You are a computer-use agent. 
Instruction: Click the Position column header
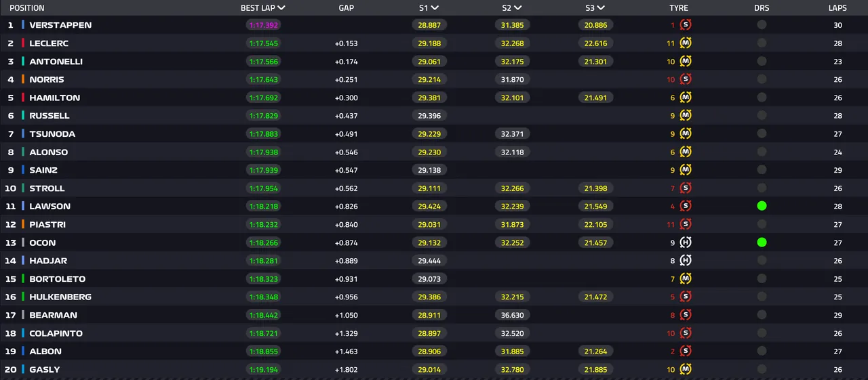27,8
